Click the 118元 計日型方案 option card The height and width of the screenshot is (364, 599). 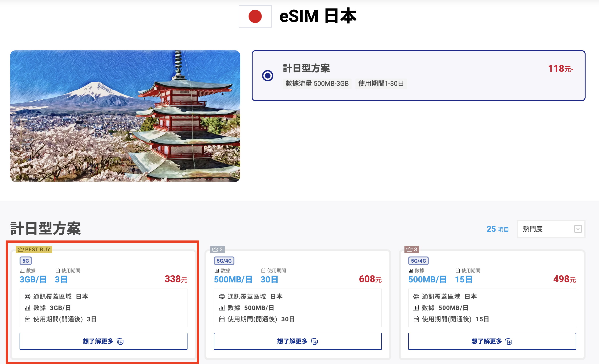(418, 76)
